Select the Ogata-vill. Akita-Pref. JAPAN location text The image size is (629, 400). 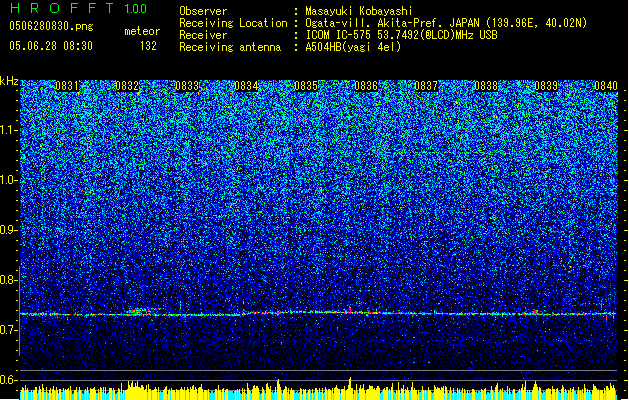[x=446, y=23]
